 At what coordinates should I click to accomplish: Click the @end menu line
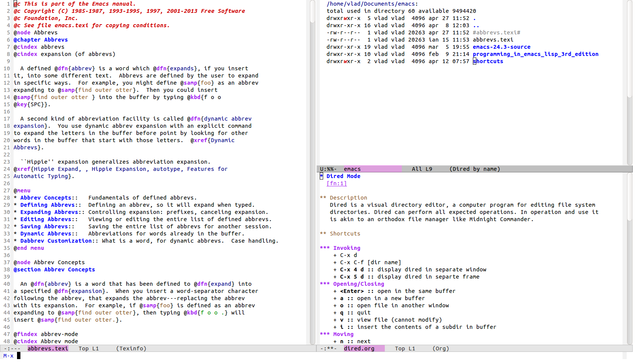pos(29,248)
